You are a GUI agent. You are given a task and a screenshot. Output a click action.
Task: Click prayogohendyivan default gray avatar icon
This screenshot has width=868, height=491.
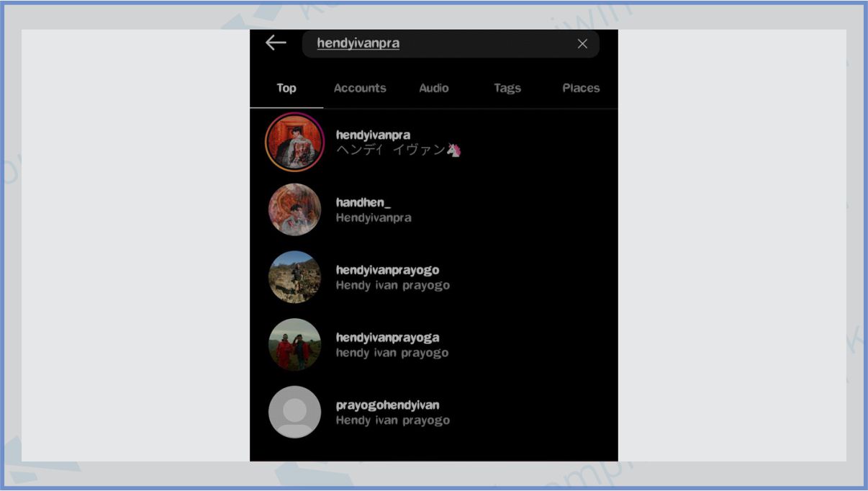294,412
